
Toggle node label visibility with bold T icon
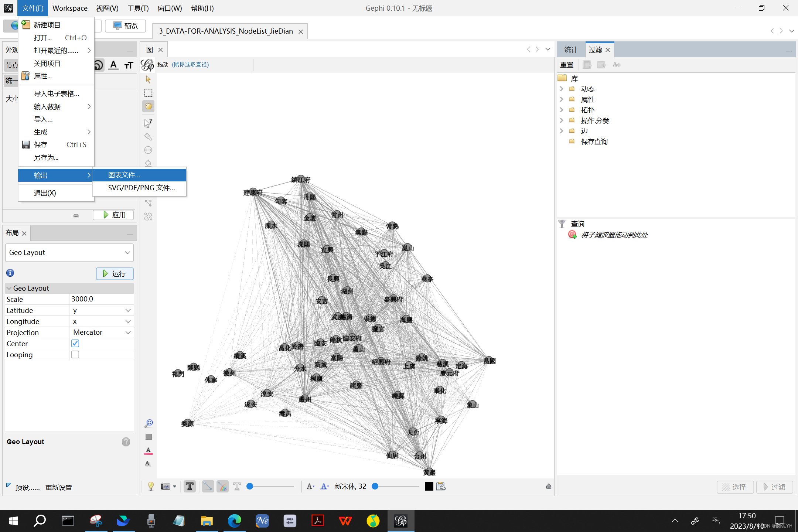[190, 486]
